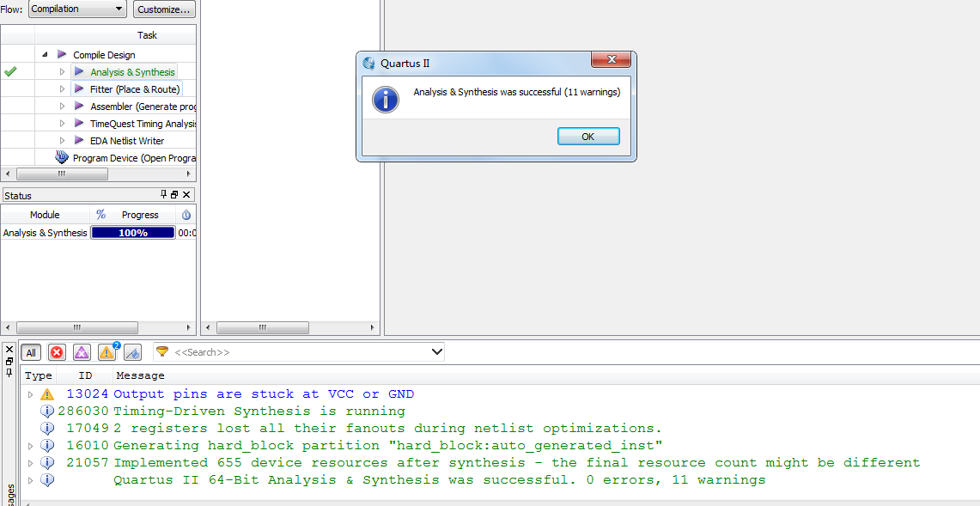Collapse the Compile Design task group
The height and width of the screenshot is (506, 980).
click(45, 55)
